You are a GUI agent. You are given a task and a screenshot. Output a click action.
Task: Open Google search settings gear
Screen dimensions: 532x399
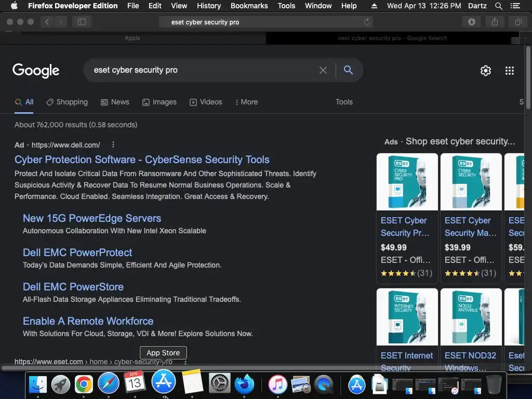[x=486, y=71]
